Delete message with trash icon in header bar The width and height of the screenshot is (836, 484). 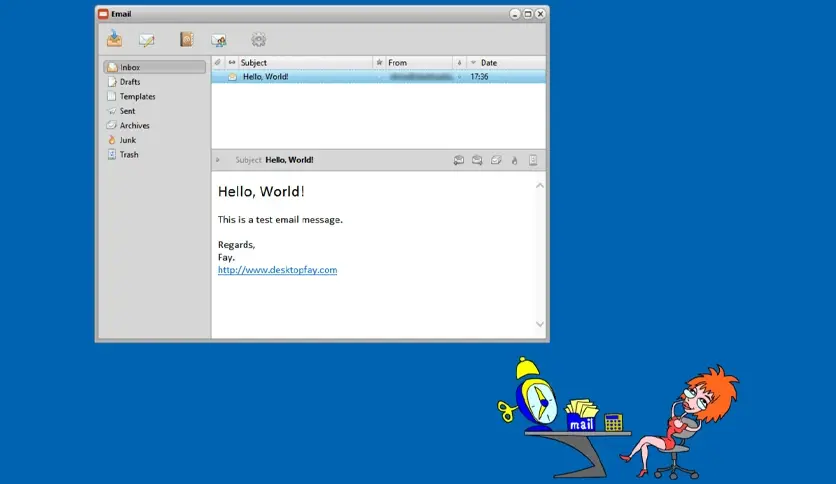tap(533, 160)
